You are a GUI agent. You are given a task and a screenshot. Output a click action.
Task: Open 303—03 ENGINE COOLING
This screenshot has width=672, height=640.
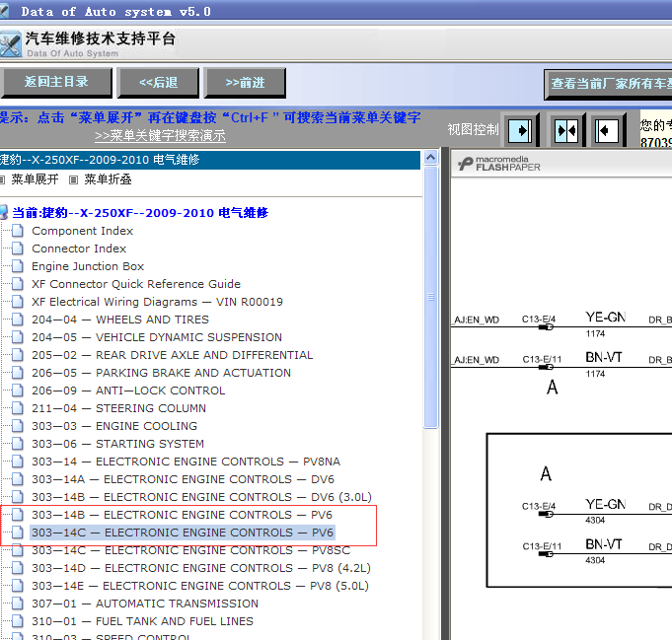[114, 426]
